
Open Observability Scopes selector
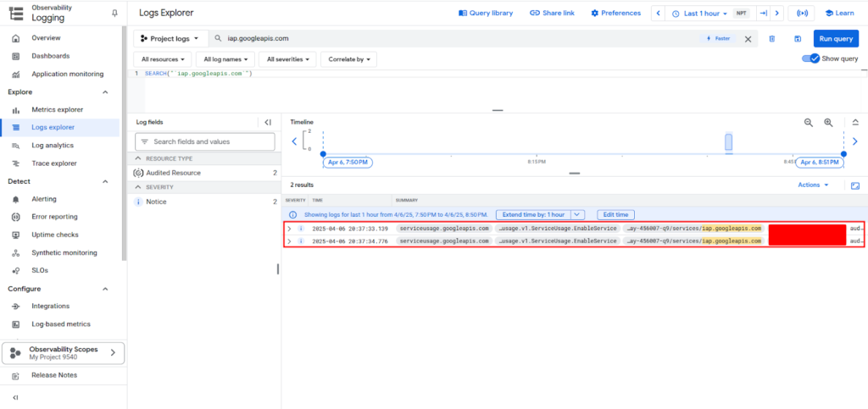pos(63,352)
